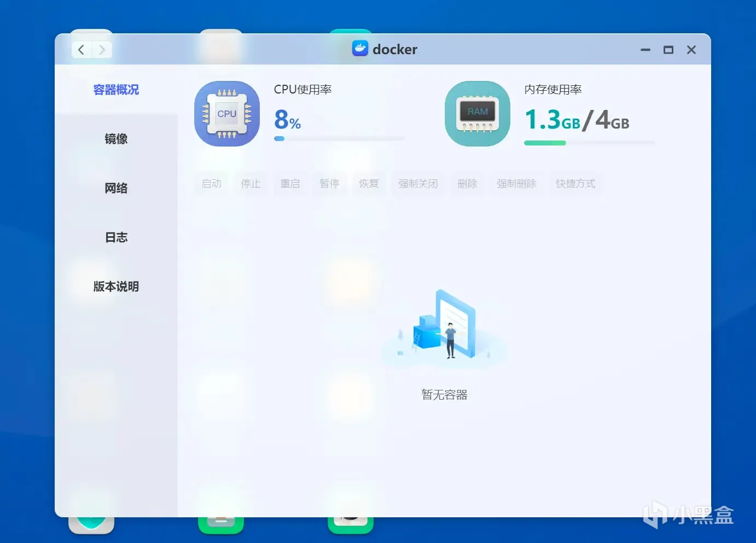Click the 暂无容器 empty-state text

pyautogui.click(x=445, y=395)
